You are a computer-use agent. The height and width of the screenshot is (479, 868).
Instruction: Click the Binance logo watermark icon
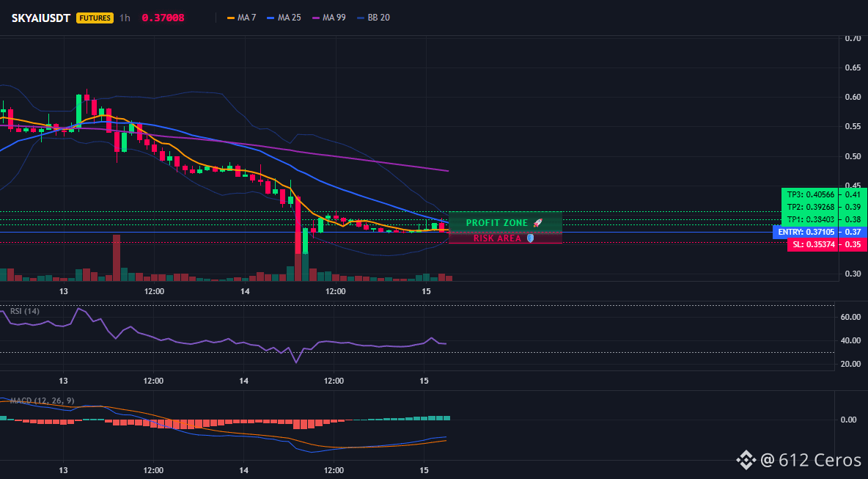746,460
